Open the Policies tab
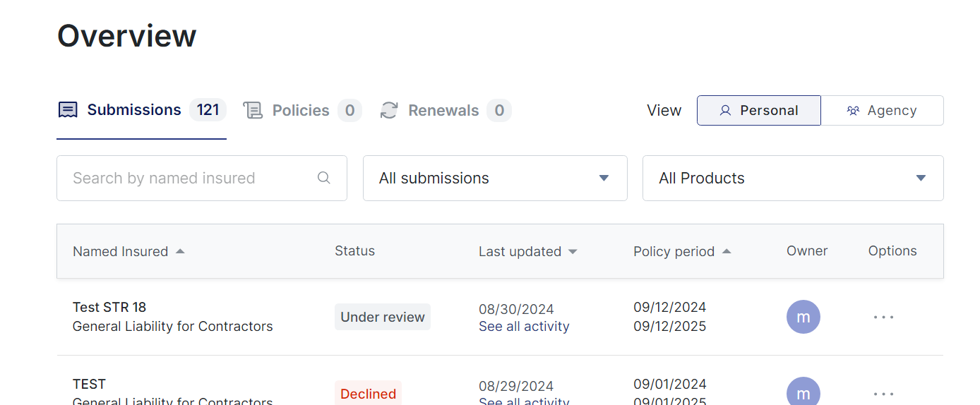Viewport: 980px width, 405px height. click(301, 111)
